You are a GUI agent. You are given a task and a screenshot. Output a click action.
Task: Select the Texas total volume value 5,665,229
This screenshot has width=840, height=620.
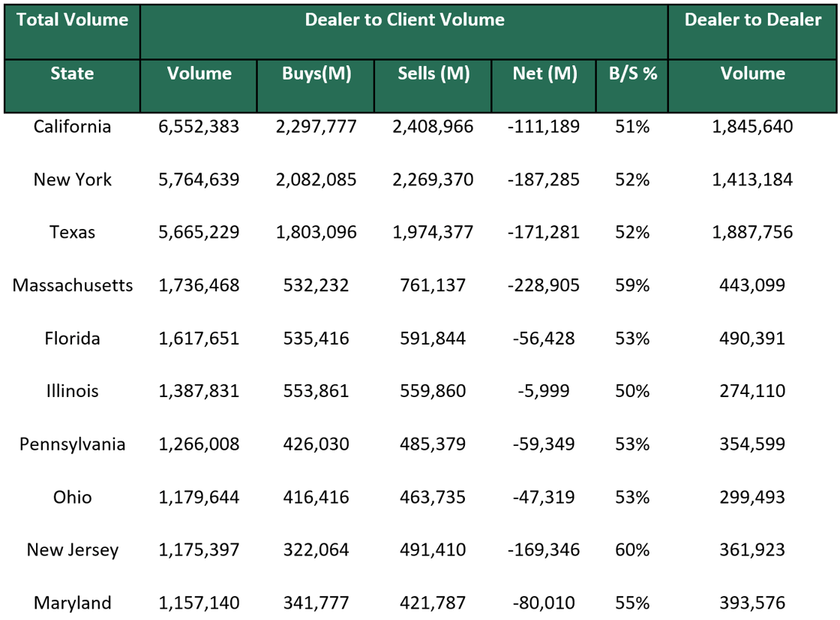199,233
